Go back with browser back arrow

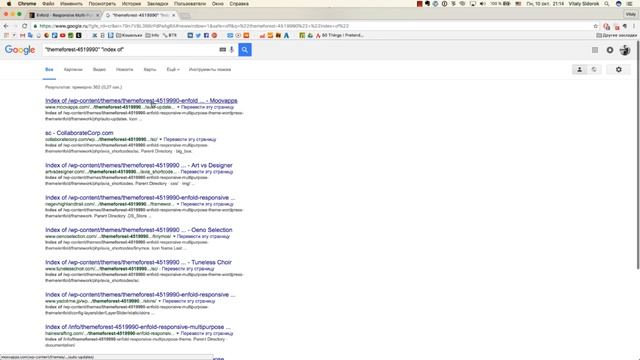(x=6, y=26)
